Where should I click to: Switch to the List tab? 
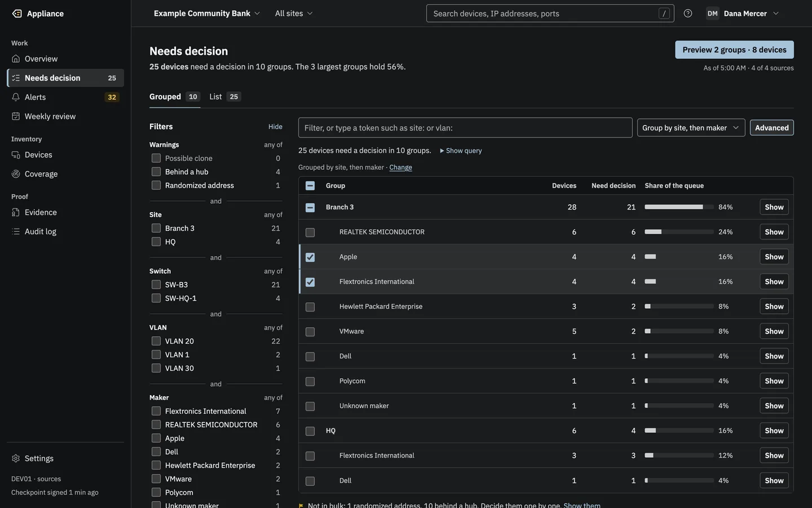point(225,97)
